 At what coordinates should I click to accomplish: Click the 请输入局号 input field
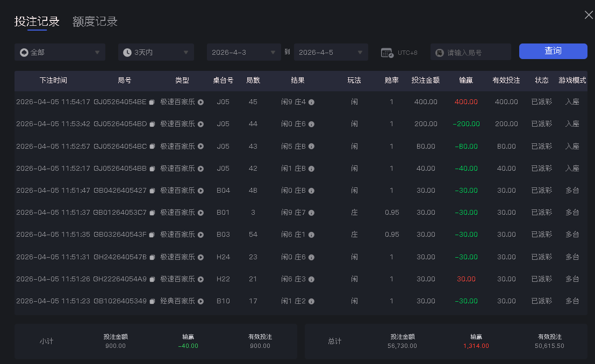473,52
